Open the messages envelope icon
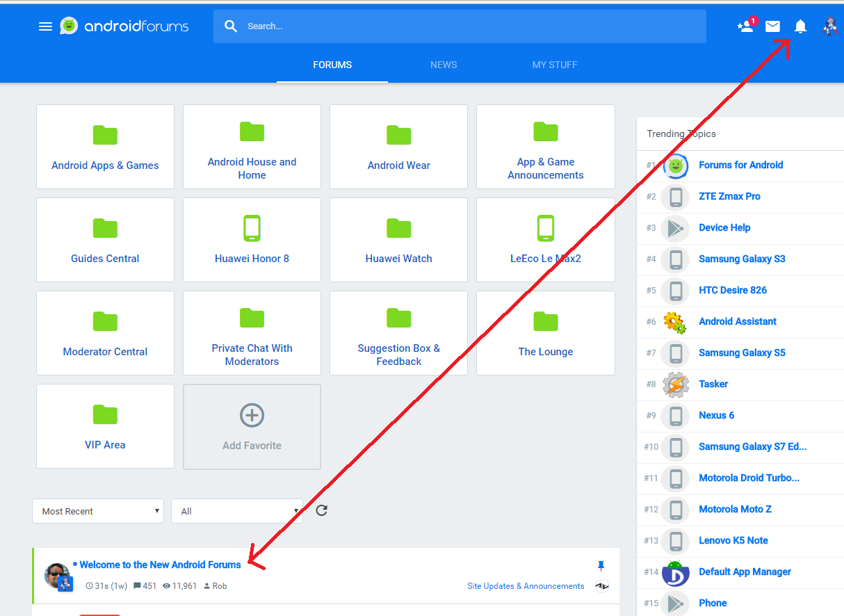The height and width of the screenshot is (616, 844). point(772,26)
